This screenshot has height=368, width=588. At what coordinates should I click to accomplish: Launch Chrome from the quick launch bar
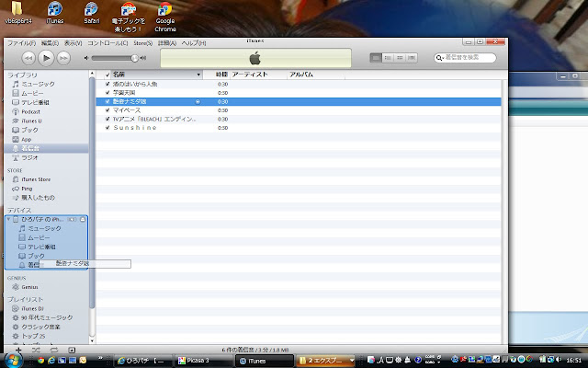tap(40, 361)
